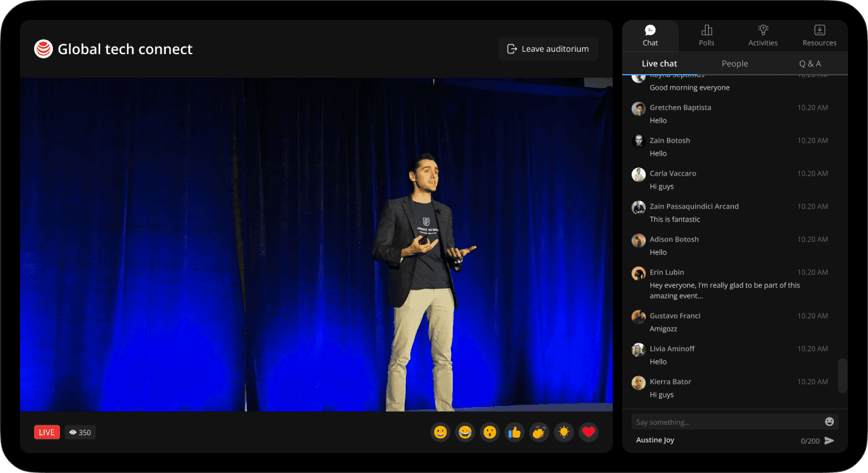This screenshot has height=473, width=868.
Task: Click the name Gretchen Baptista
Action: point(680,108)
